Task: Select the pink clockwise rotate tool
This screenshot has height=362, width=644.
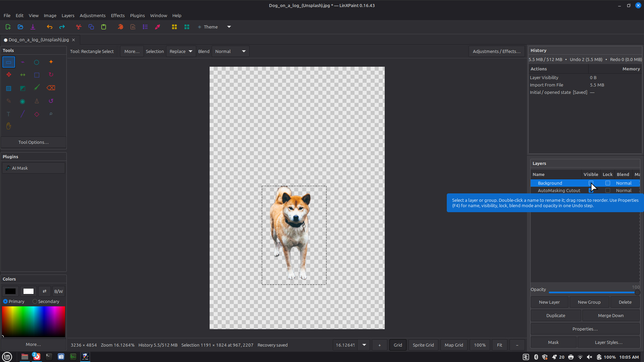Action: (51, 75)
